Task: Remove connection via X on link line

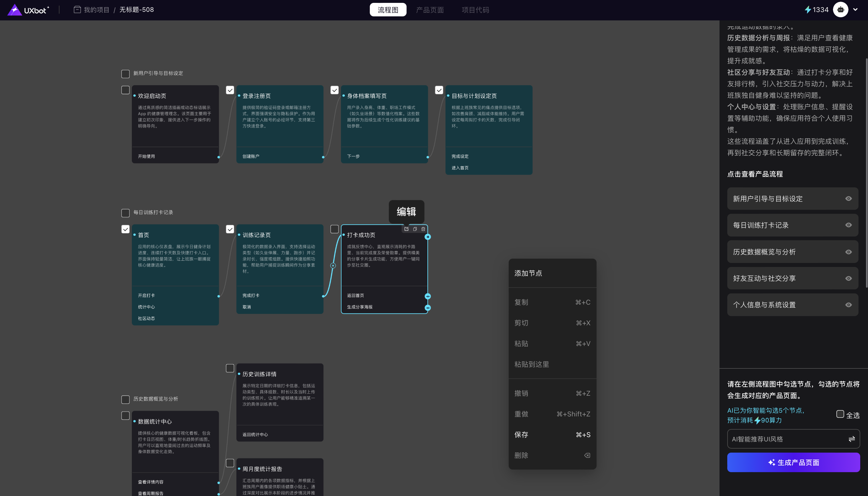Action: (333, 265)
